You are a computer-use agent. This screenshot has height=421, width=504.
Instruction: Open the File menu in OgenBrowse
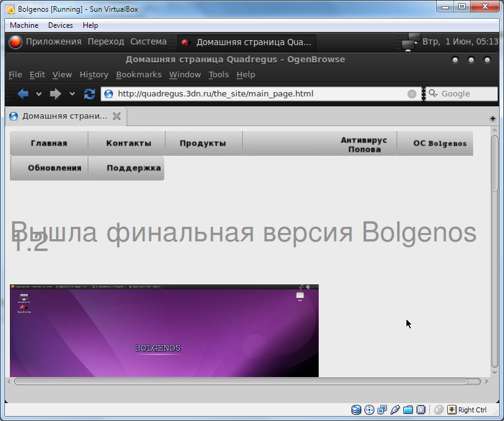tap(15, 75)
